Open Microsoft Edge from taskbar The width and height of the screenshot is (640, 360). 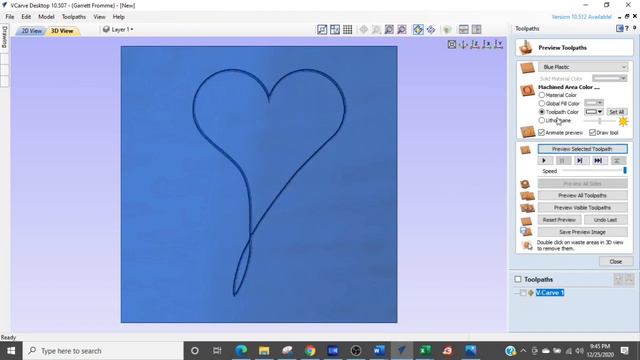click(x=241, y=351)
